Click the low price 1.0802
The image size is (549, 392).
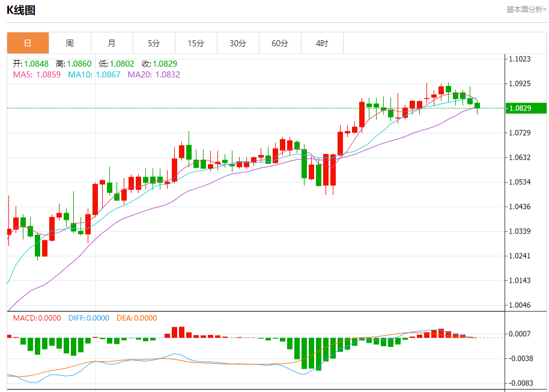[x=122, y=64]
